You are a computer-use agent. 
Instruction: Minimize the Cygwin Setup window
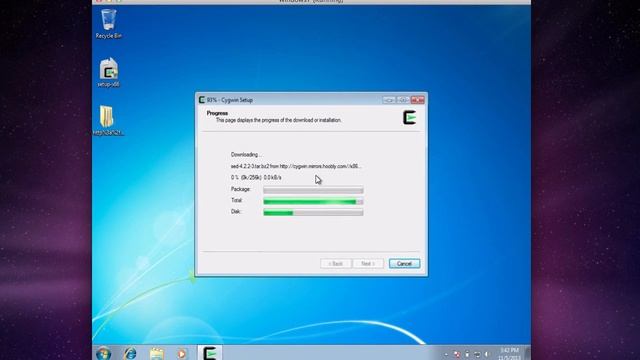click(389, 100)
